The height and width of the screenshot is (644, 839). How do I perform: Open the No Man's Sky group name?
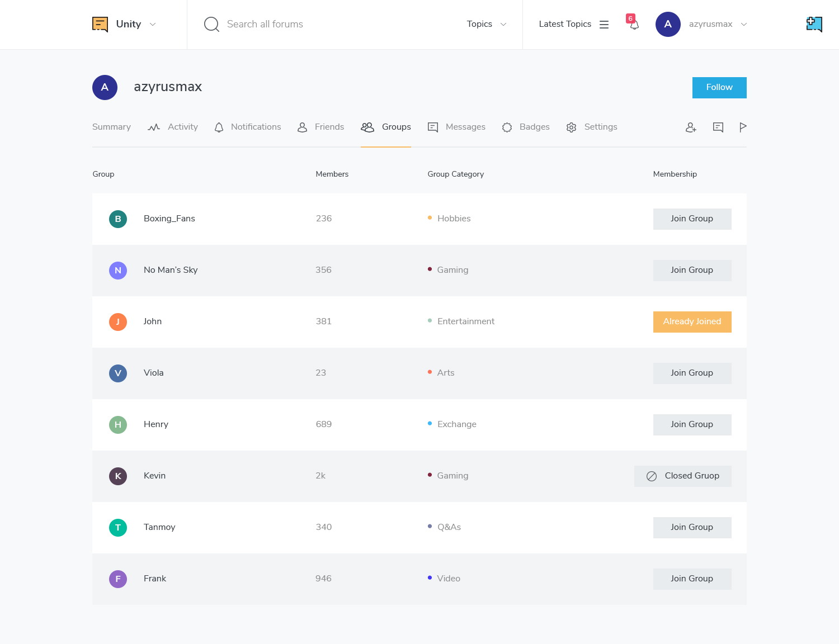[171, 270]
